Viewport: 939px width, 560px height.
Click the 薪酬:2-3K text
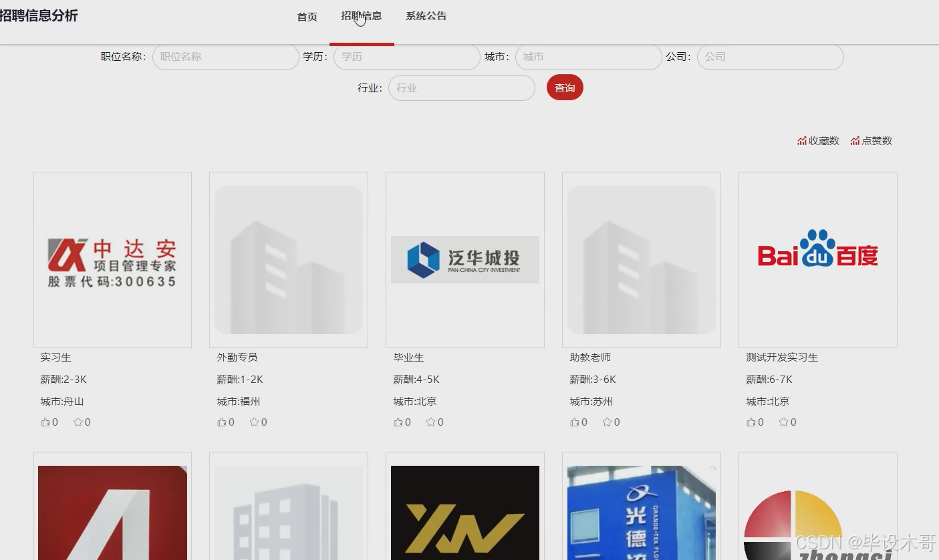coord(63,380)
